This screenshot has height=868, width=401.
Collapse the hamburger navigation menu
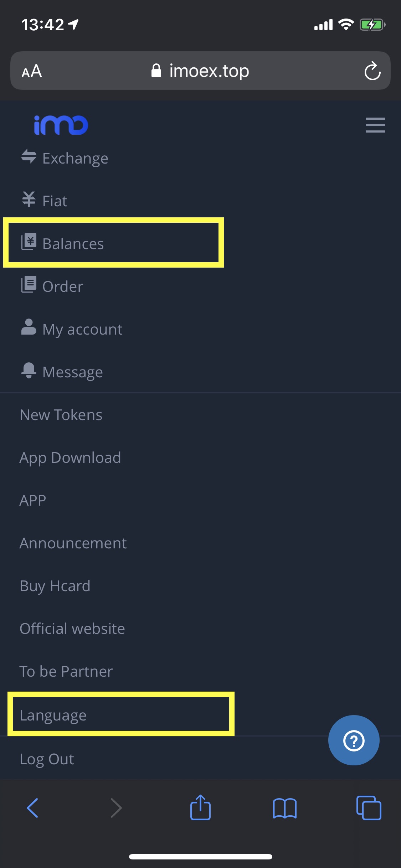(375, 125)
